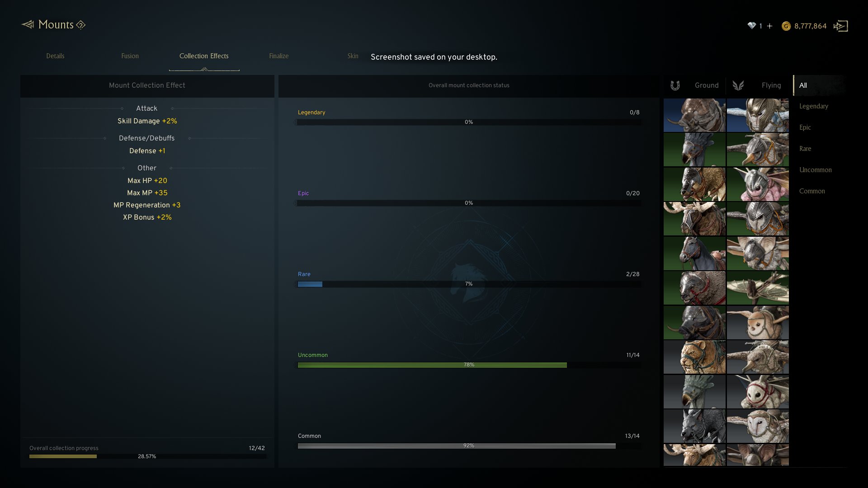Select the dark horse with bridle

click(x=694, y=253)
